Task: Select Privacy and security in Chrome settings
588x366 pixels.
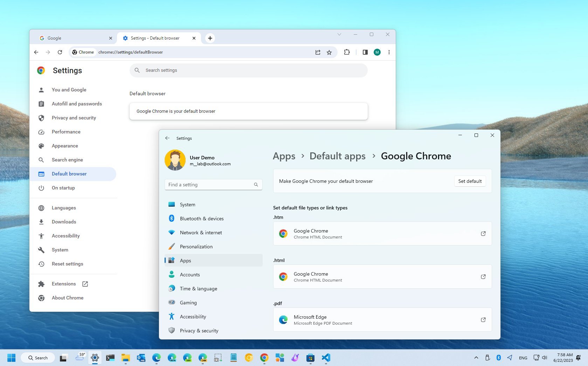Action: 74,118
